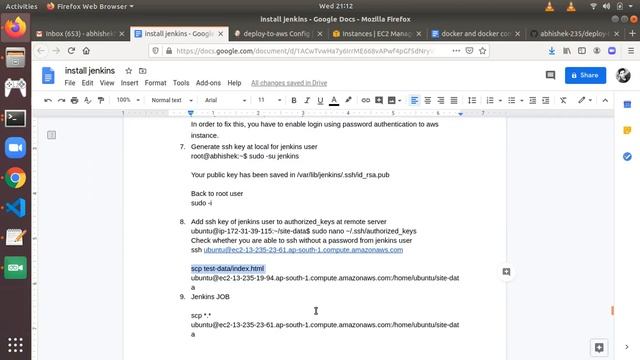The height and width of the screenshot is (360, 640).
Task: Toggle italic formatting
Action: click(307, 100)
